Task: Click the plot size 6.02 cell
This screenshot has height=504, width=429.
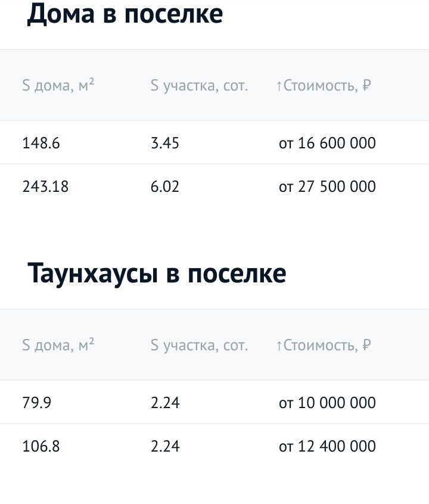Action: 165,186
